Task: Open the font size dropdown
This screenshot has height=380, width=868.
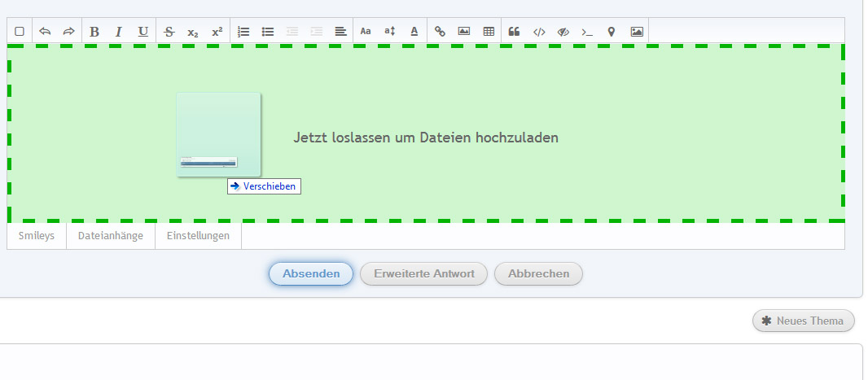Action: pyautogui.click(x=389, y=32)
